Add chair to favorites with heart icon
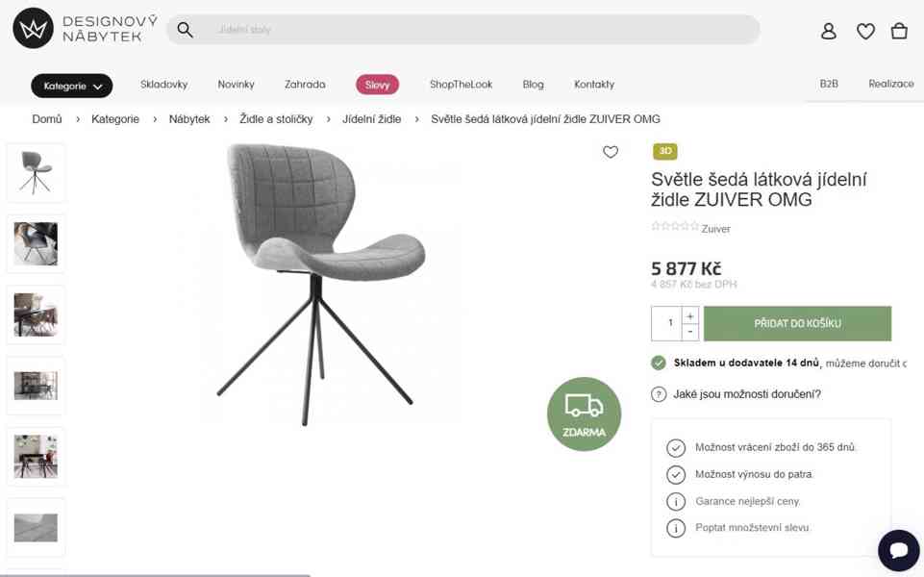This screenshot has width=924, height=577. (x=611, y=152)
